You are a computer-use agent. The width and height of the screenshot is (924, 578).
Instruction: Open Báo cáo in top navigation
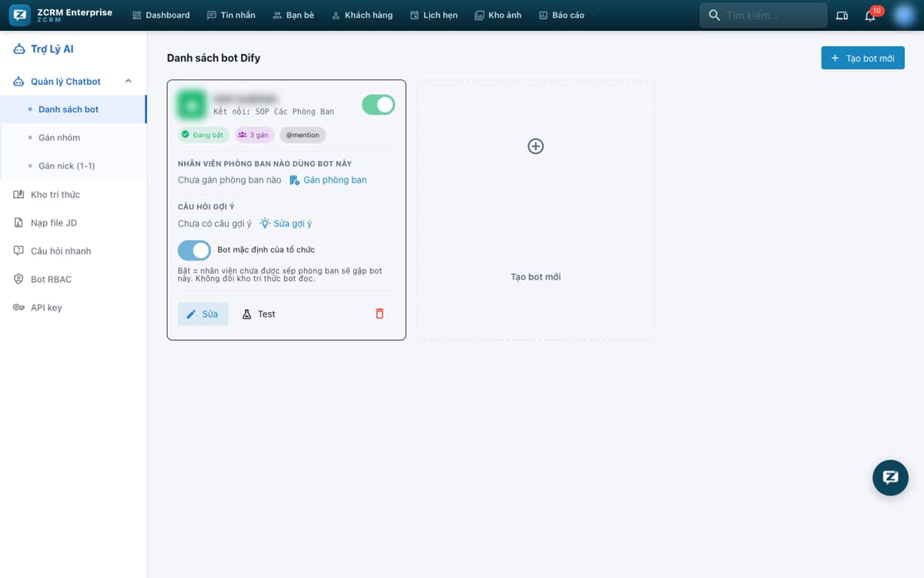pyautogui.click(x=561, y=15)
